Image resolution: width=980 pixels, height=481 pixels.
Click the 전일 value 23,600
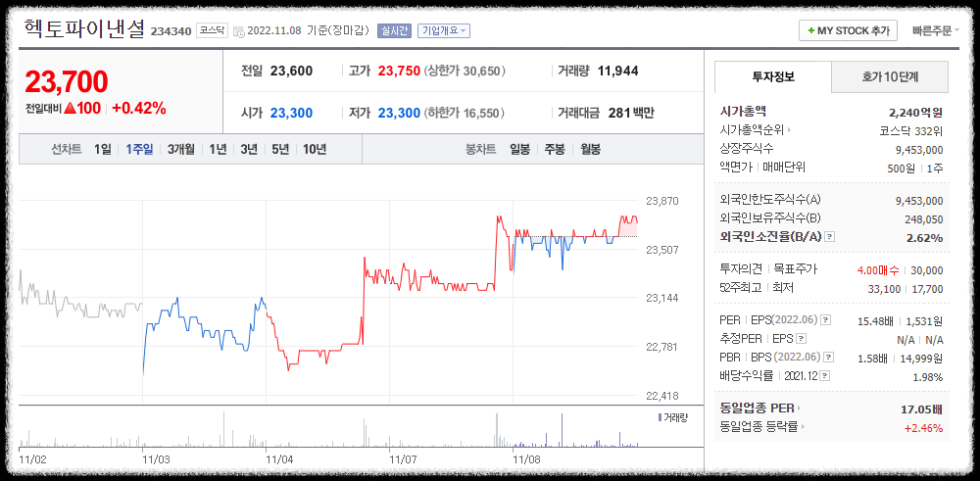(291, 71)
